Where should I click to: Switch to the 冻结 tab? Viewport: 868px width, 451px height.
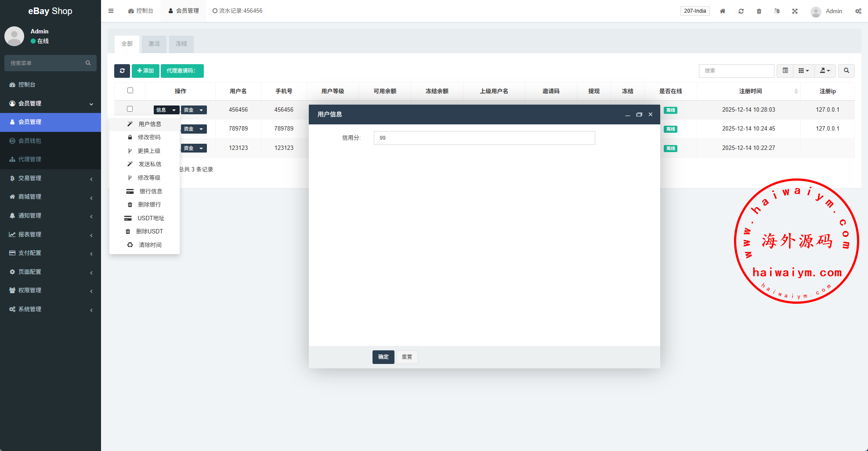181,44
